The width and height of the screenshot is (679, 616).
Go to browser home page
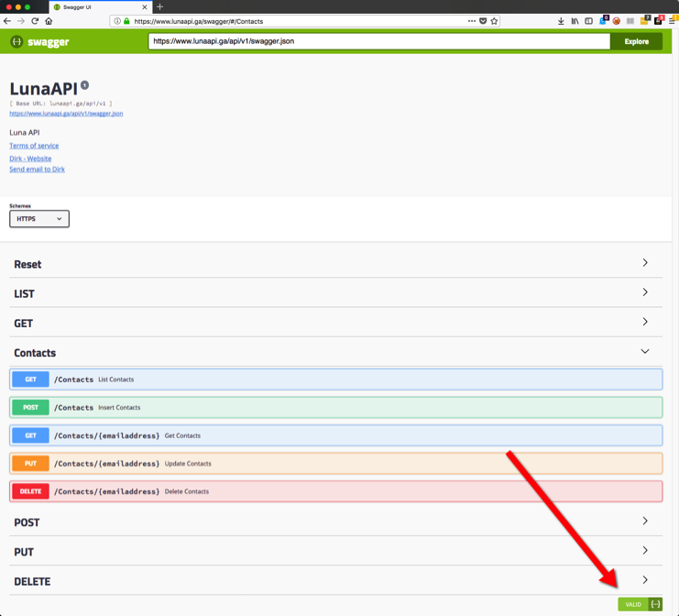pyautogui.click(x=49, y=21)
